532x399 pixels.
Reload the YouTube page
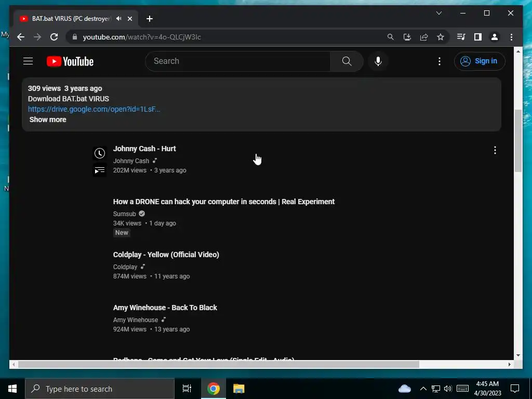pos(54,37)
